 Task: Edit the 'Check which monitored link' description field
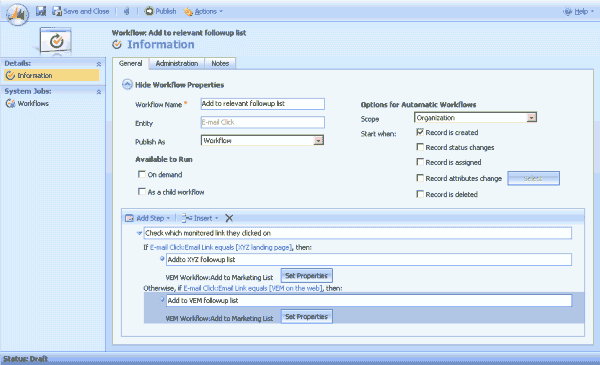[x=357, y=233]
